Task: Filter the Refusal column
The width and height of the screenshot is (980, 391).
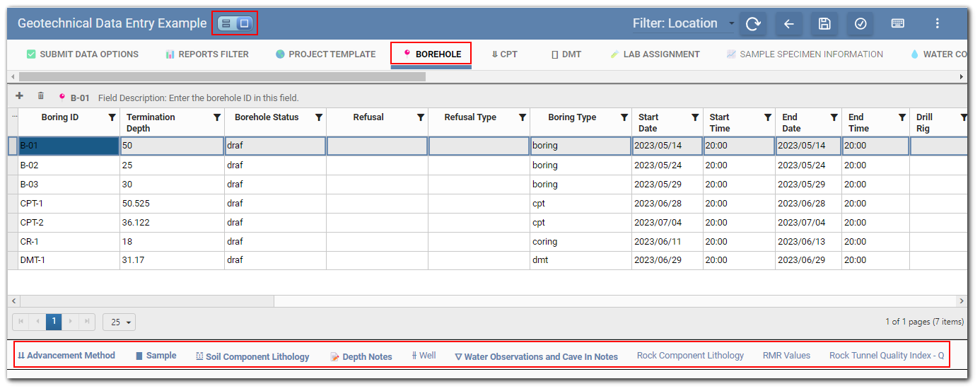Action: (x=420, y=117)
